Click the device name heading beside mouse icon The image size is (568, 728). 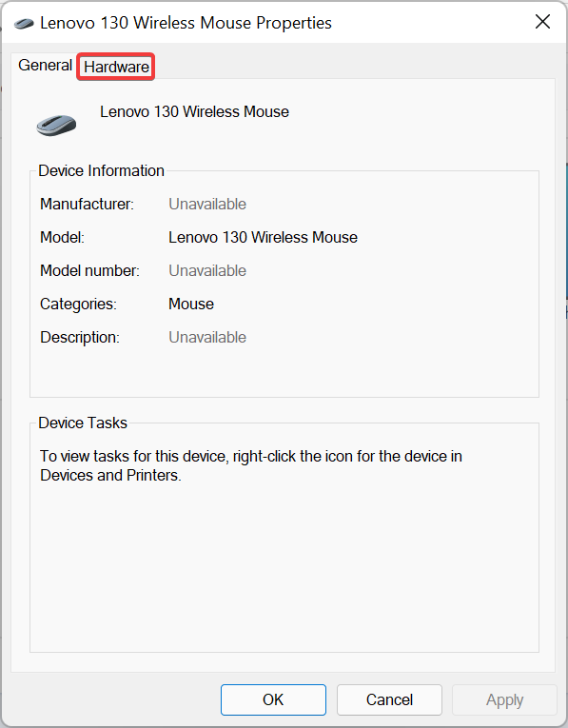click(x=194, y=112)
